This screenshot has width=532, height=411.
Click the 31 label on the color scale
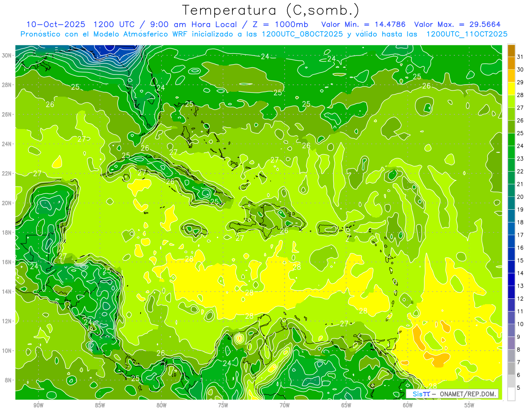pyautogui.click(x=520, y=57)
